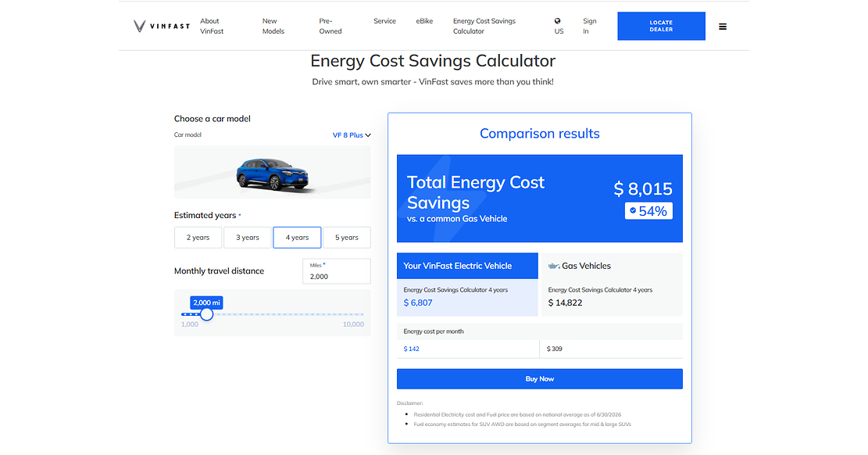This screenshot has width=868, height=455.
Task: Select the Gas Vehicles tab
Action: pyautogui.click(x=612, y=266)
